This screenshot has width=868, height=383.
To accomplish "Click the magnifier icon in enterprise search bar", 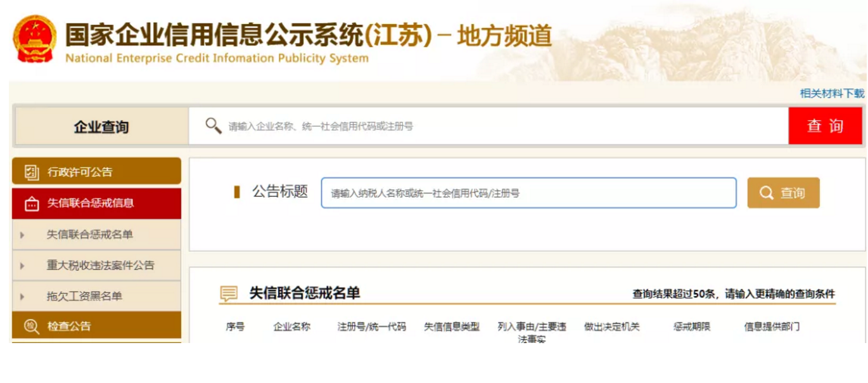I will [x=214, y=126].
